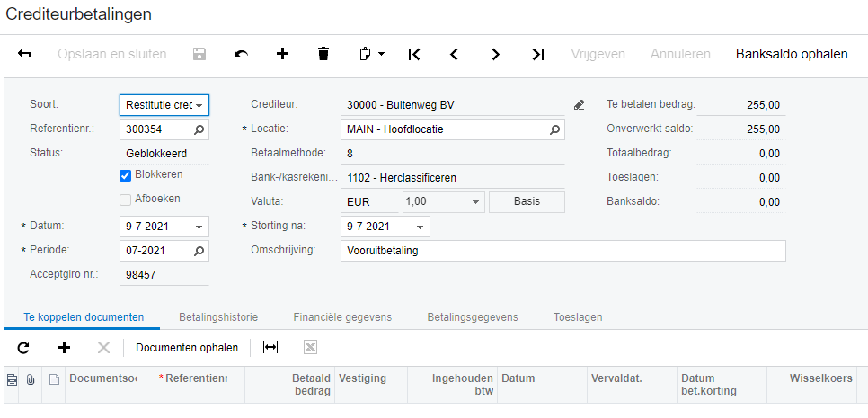Switch to Betalingshistorie tab
868x418 pixels.
(x=218, y=317)
